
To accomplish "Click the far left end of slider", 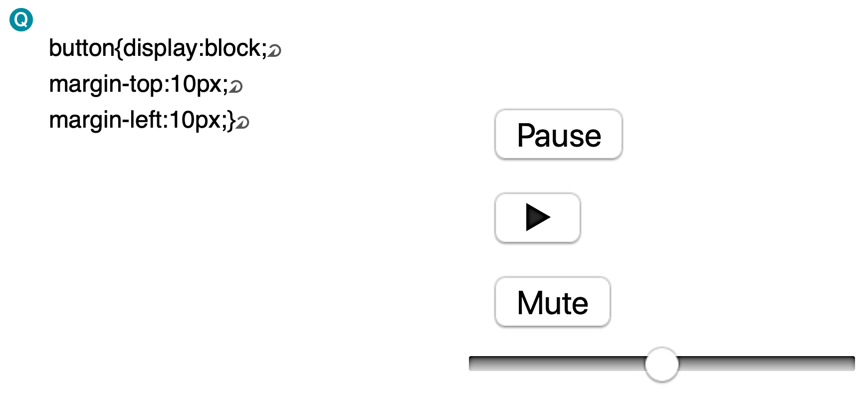I will tap(472, 364).
